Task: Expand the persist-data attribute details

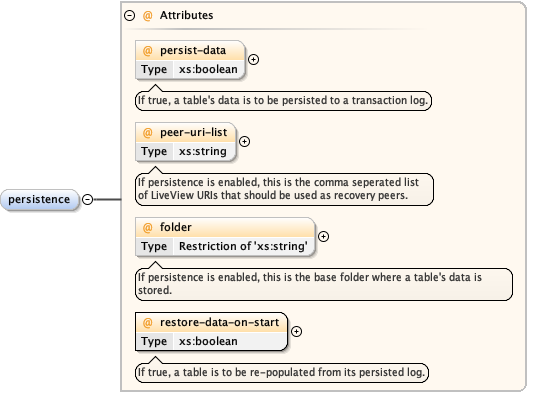Action: [254, 60]
